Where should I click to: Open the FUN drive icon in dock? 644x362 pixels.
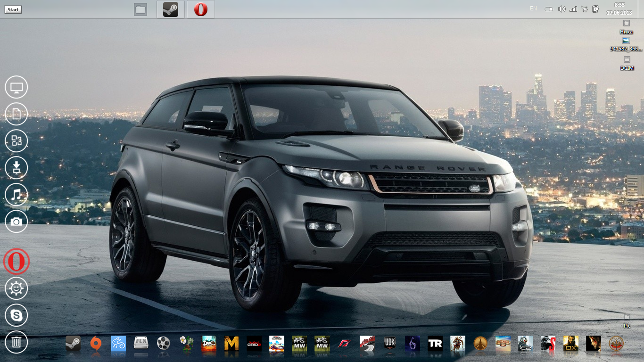pos(141,343)
